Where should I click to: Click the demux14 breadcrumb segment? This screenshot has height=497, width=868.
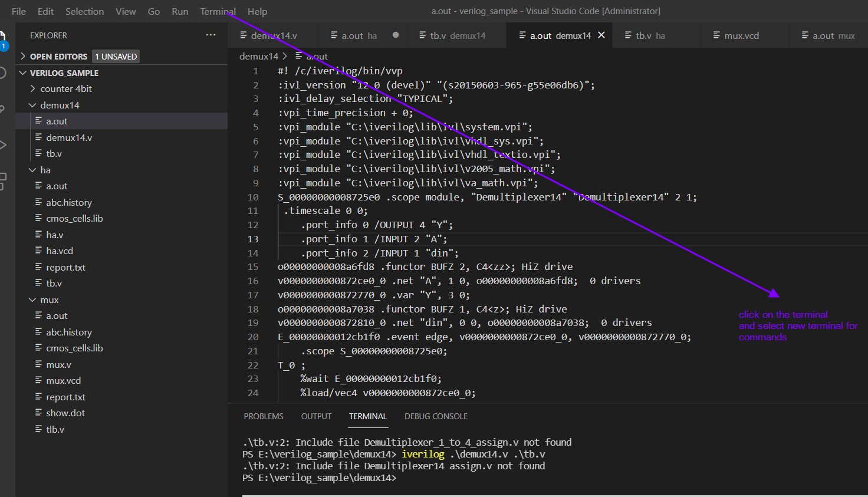pos(259,57)
